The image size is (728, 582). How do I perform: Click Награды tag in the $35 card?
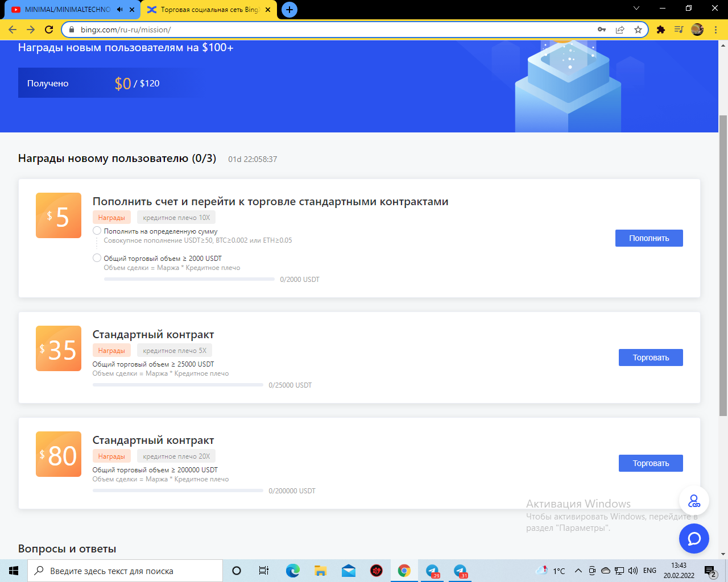[111, 351]
